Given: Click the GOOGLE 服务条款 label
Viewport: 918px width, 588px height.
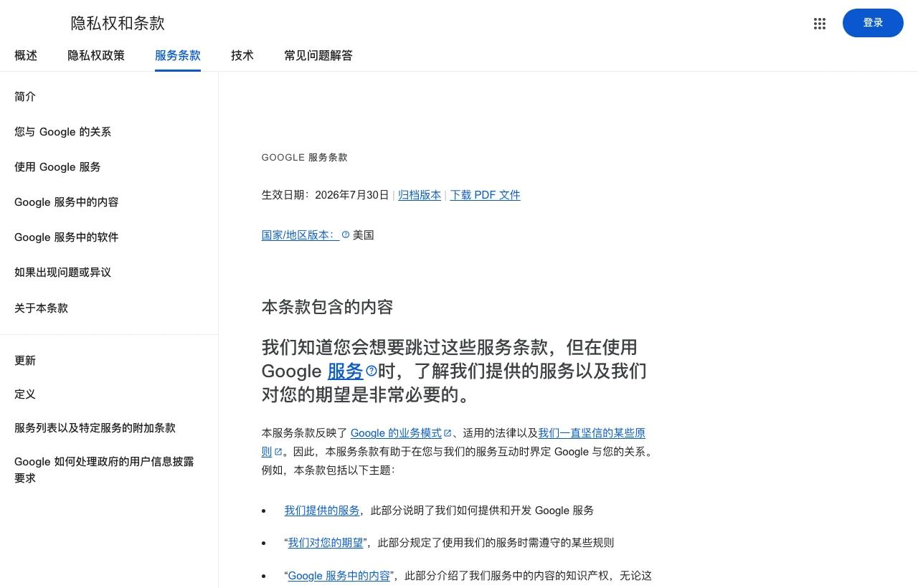Looking at the screenshot, I should pyautogui.click(x=305, y=157).
